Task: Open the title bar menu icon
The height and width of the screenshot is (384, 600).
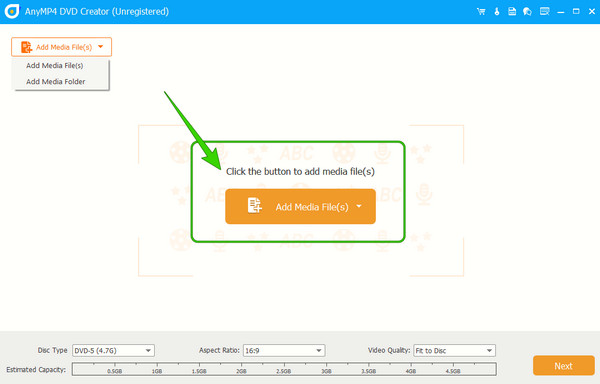Action: [x=545, y=11]
